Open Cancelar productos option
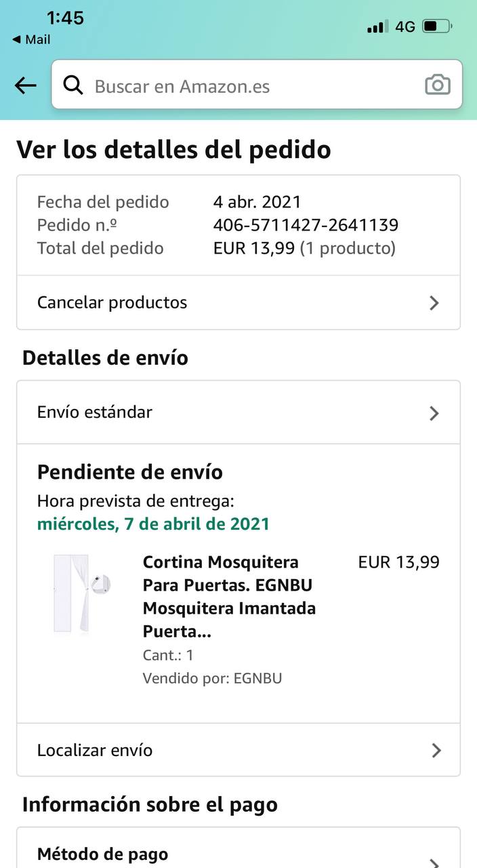The width and height of the screenshot is (477, 868). (x=239, y=302)
